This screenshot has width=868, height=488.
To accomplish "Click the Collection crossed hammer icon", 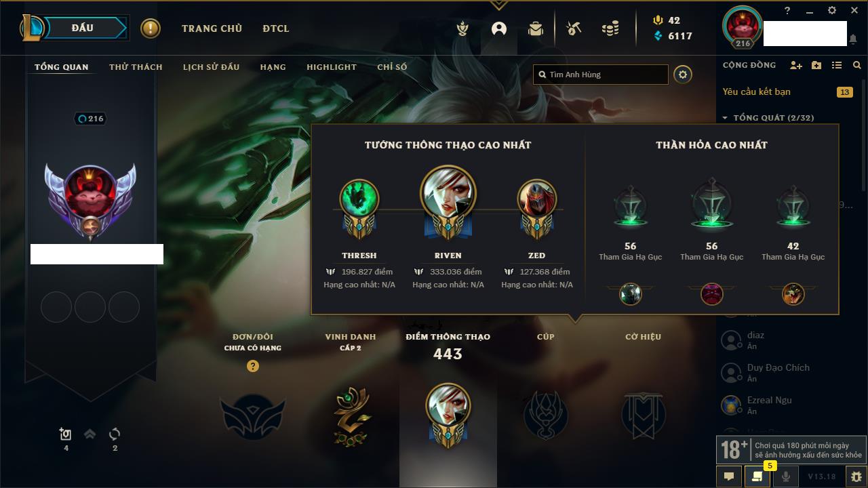I will [x=574, y=28].
